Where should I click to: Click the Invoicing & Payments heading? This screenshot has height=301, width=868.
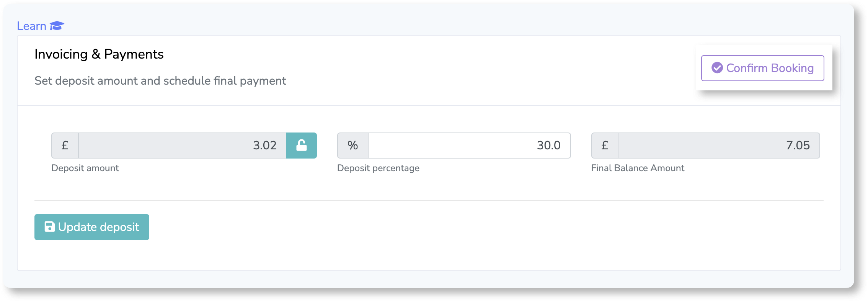pos(99,54)
